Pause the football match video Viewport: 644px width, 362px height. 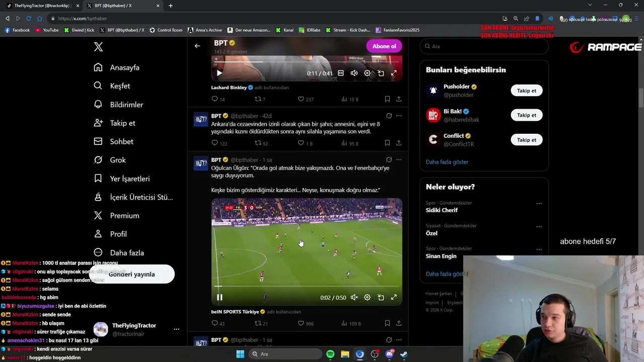tap(219, 297)
